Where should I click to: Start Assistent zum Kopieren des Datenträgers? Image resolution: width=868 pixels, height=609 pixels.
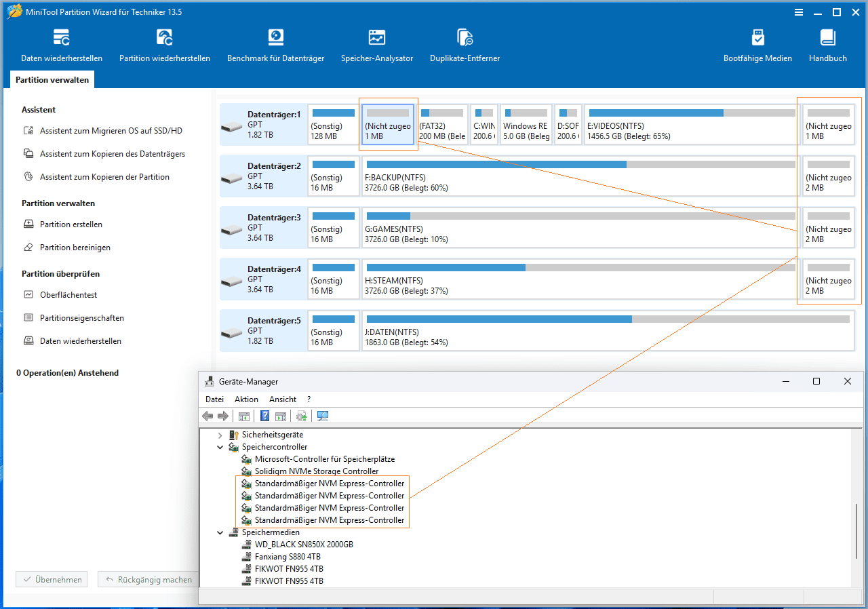104,154
